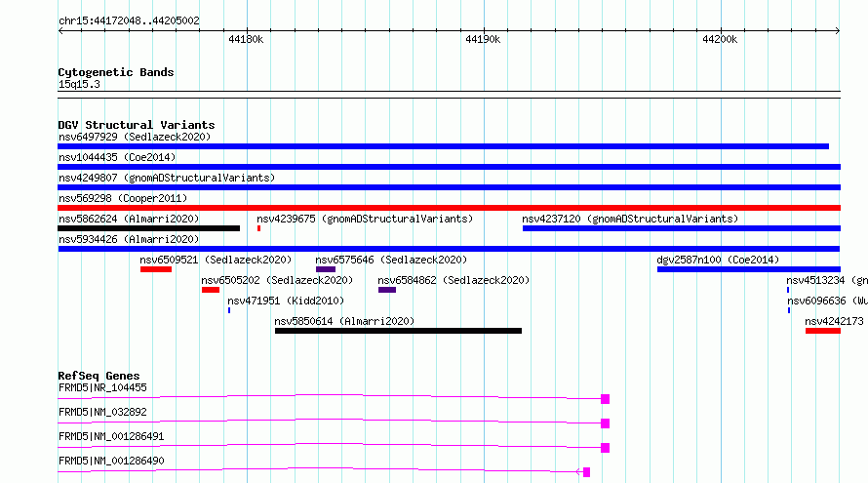Select the magenta exon box of FRMD5|NM_032892
This screenshot has width=868, height=483.
tap(605, 423)
